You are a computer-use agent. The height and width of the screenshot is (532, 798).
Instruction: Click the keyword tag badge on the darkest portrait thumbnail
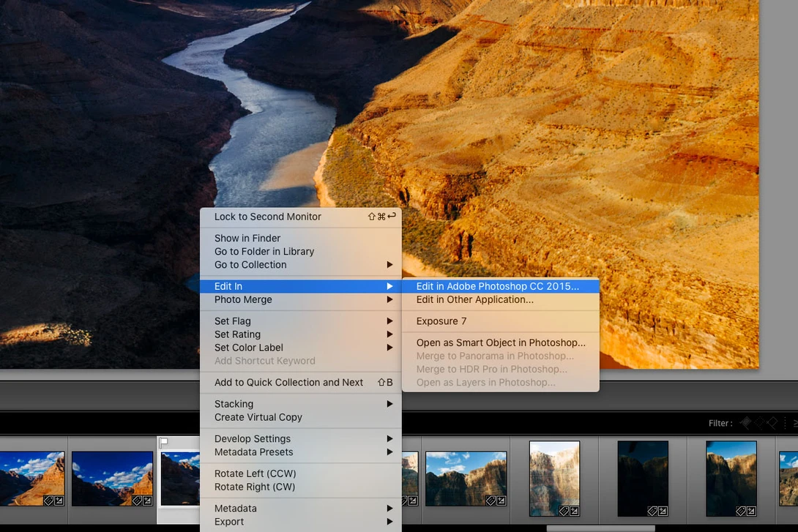pos(652,511)
